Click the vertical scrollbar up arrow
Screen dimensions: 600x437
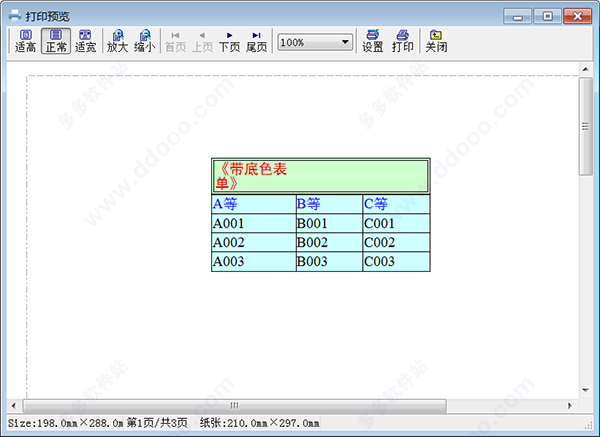tap(585, 69)
